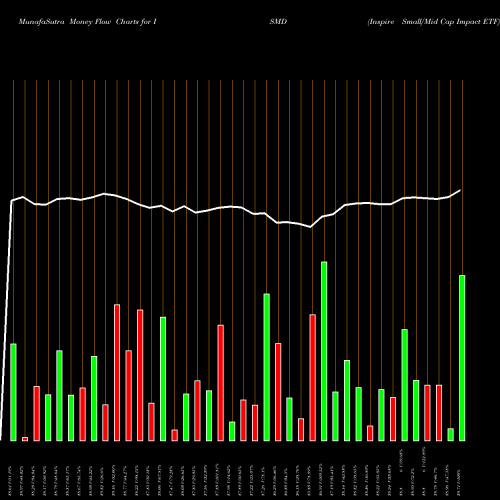Screen dimensions: 500x500
Task: Select the last green bar at the right end
Action: click(462, 358)
